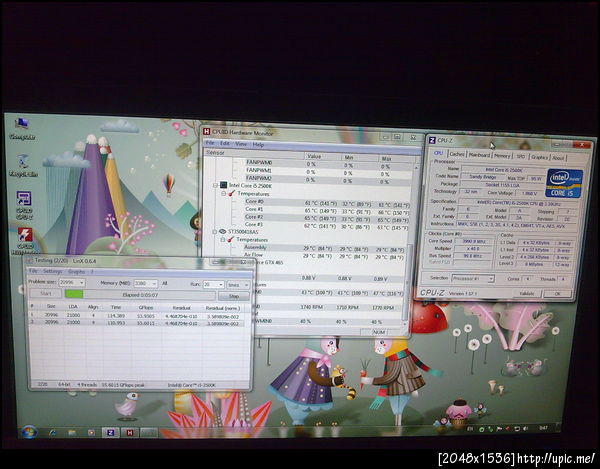Viewport: 600px width, 469px height.
Task: Select the Assembly temperature row
Action: click(x=324, y=248)
